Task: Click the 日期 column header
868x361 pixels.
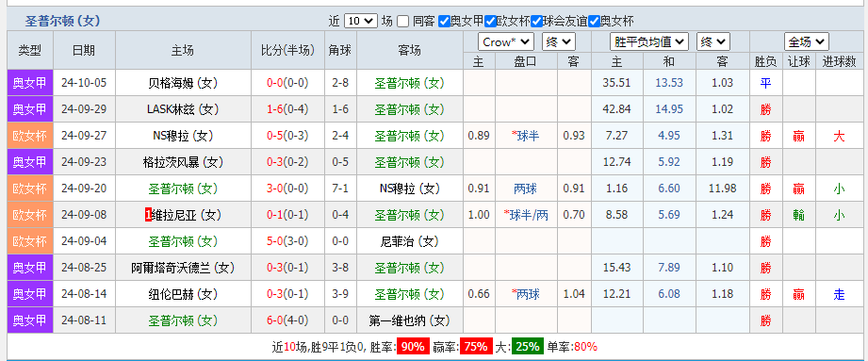Action: pyautogui.click(x=84, y=50)
